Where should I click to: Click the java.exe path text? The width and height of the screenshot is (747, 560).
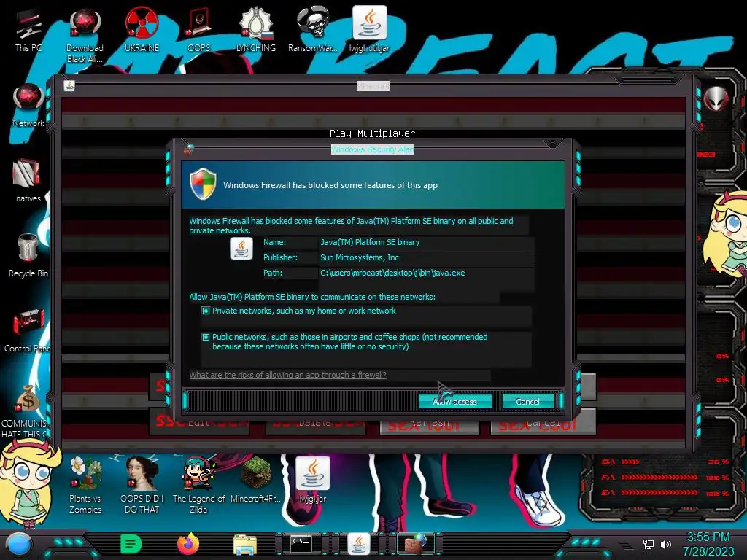(x=392, y=273)
